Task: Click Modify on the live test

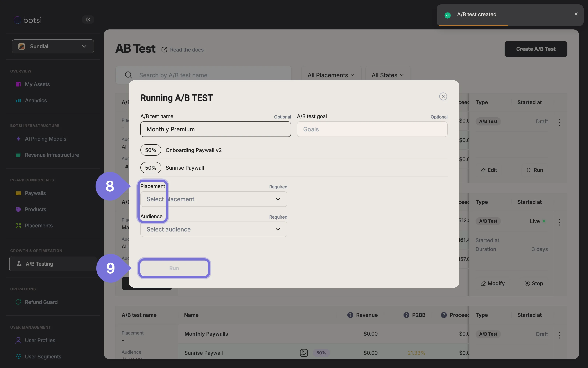Action: 493,283
